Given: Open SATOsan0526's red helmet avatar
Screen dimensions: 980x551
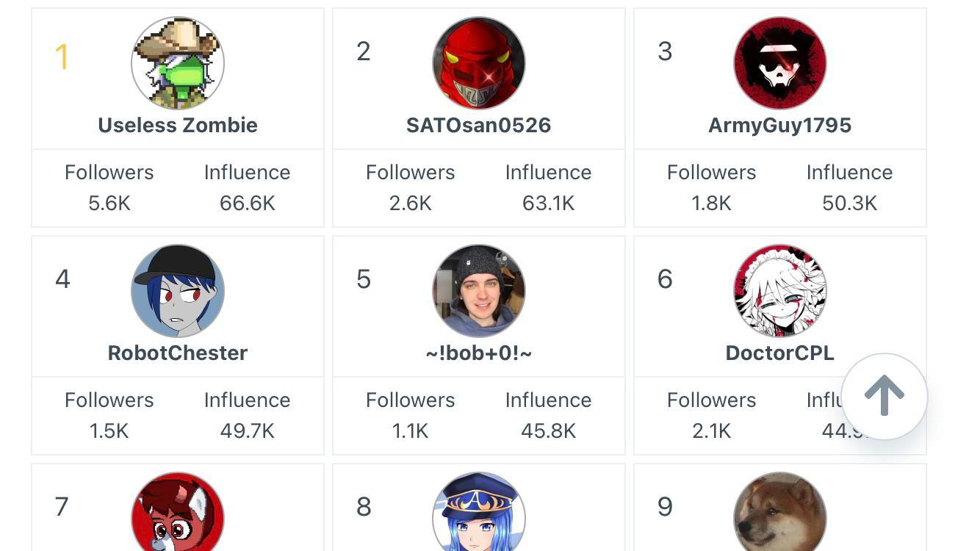Looking at the screenshot, I should point(479,63).
